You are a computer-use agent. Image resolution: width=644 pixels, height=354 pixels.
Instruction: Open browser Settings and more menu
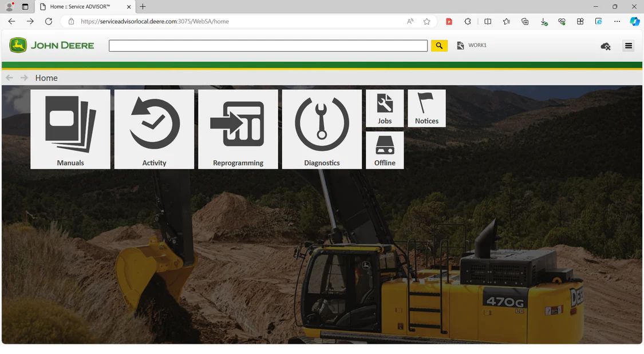(x=617, y=21)
